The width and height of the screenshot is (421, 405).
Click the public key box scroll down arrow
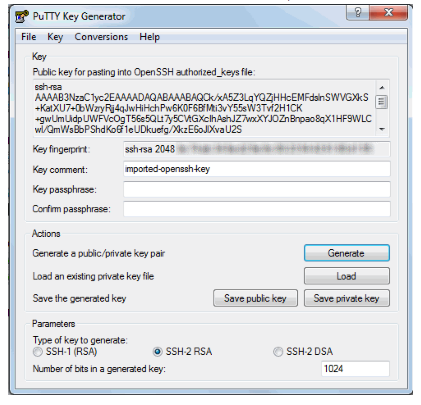382,129
